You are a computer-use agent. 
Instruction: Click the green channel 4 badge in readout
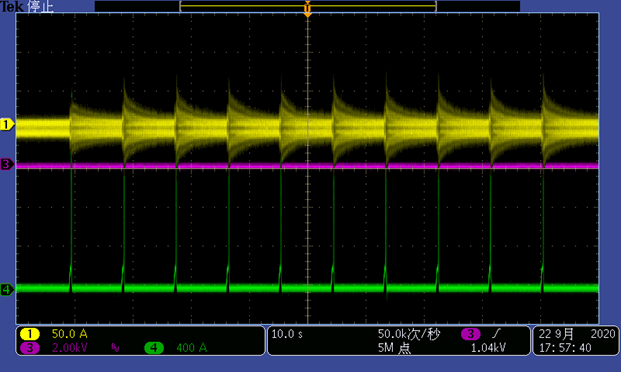154,348
